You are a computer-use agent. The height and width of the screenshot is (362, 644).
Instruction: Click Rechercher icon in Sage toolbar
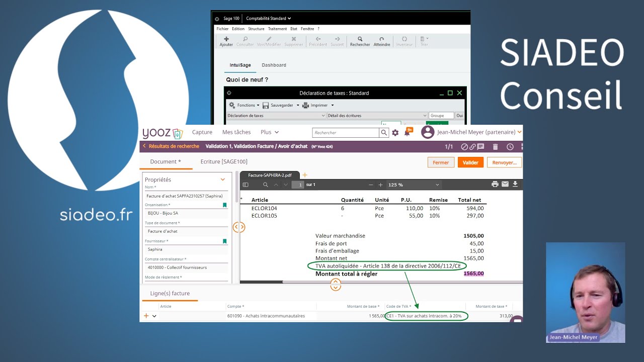pyautogui.click(x=360, y=39)
